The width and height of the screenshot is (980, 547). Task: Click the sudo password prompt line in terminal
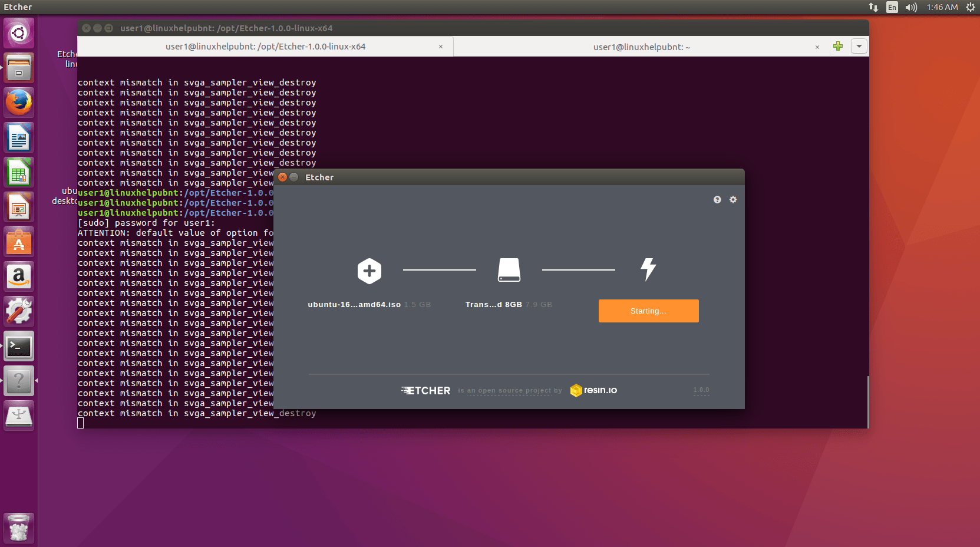[146, 223]
